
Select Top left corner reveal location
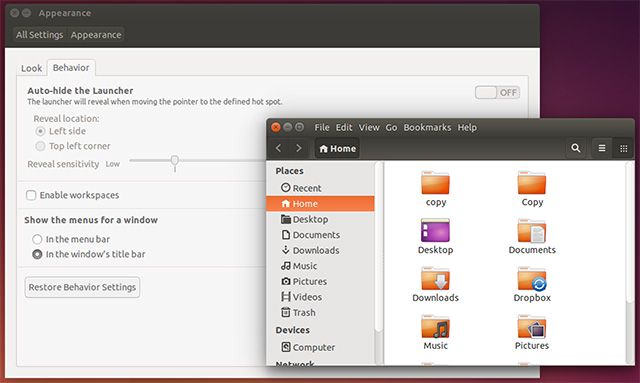40,146
